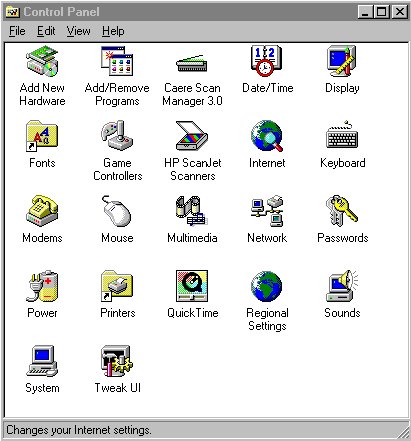Click the Game Controllers joystick icon
Screen dimensions: 411x441
(117, 136)
